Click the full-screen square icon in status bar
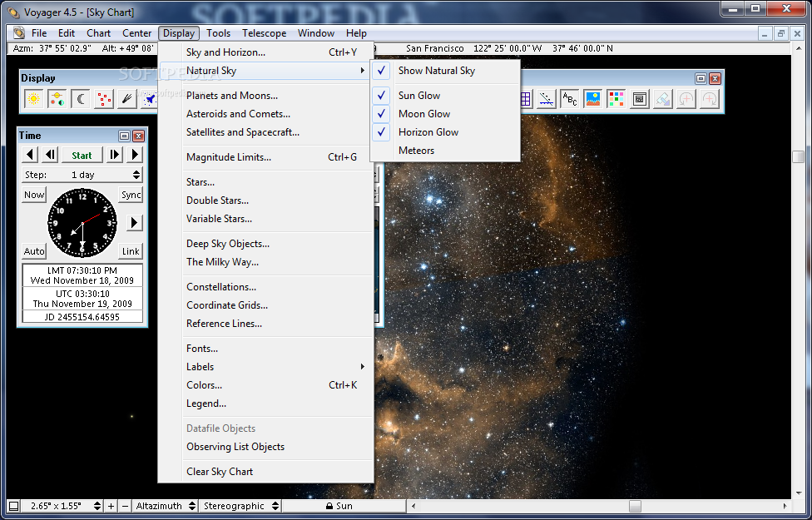 14,506
